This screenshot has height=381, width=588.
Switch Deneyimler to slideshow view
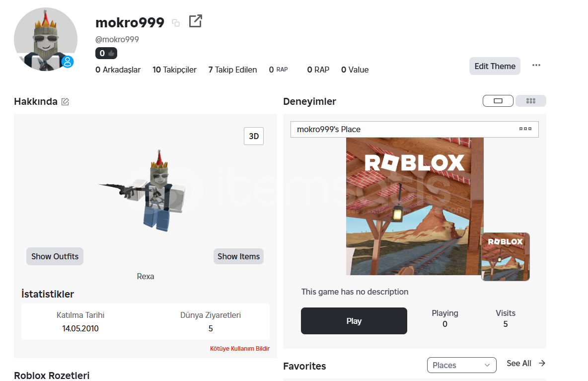498,101
